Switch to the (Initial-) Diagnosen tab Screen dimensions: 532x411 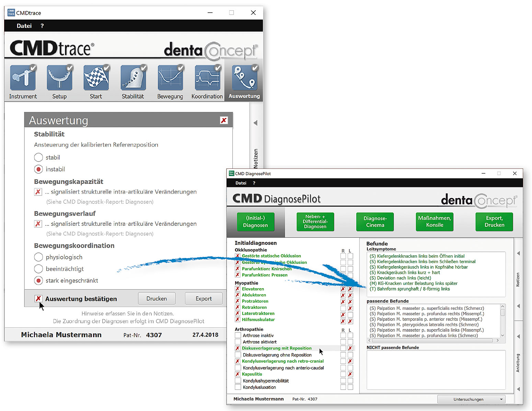tap(255, 222)
